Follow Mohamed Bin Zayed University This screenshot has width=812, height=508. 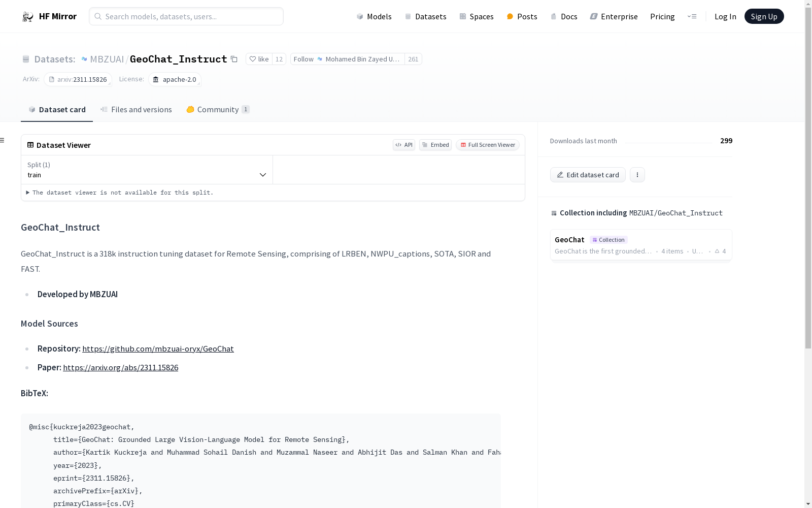pyautogui.click(x=347, y=59)
